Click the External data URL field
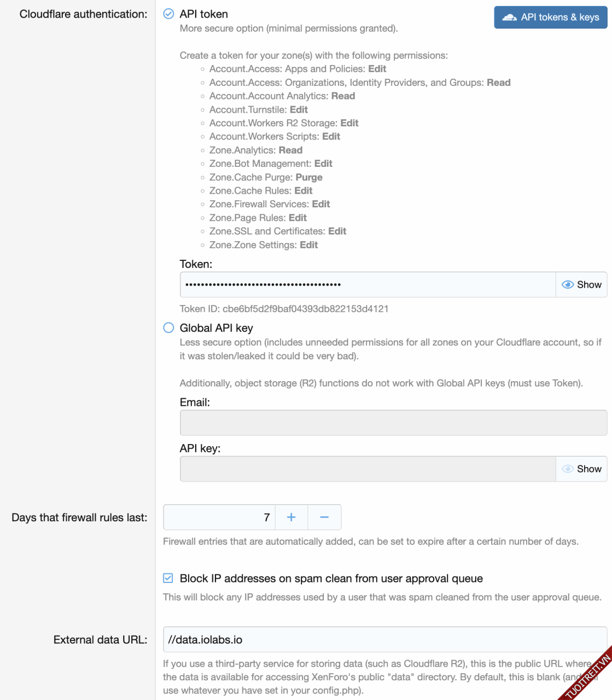The height and width of the screenshot is (700, 612). pos(384,640)
